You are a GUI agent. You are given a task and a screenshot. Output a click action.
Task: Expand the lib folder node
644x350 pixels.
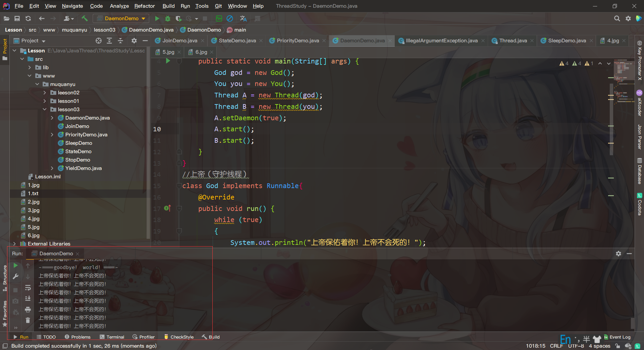[30, 68]
